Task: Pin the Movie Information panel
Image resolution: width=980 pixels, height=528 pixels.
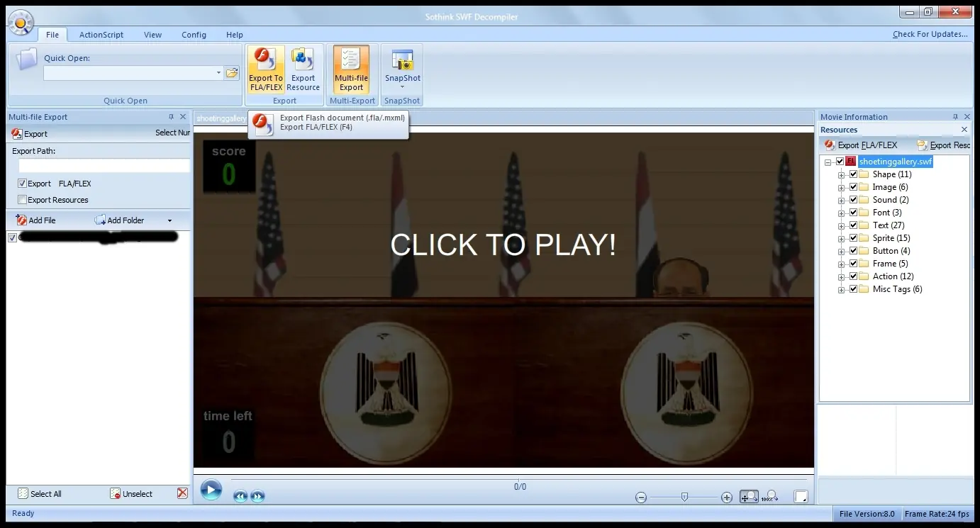Action: click(x=956, y=117)
